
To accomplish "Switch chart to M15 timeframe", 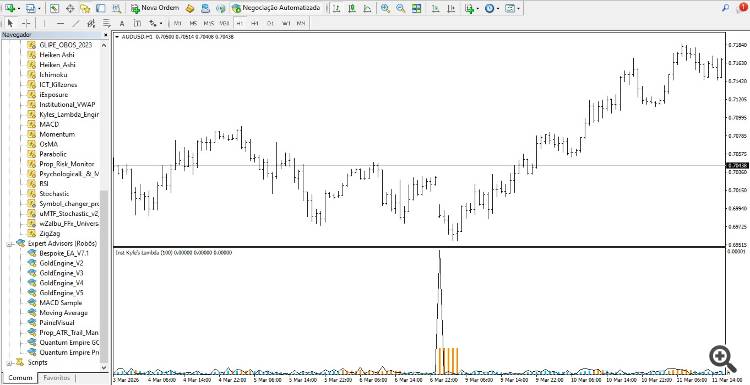I will pos(209,23).
